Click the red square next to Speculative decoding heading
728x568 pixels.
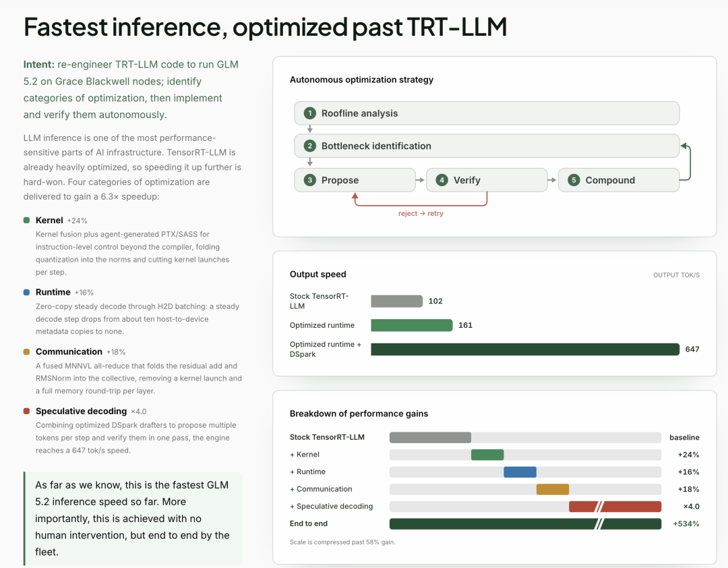coord(26,411)
